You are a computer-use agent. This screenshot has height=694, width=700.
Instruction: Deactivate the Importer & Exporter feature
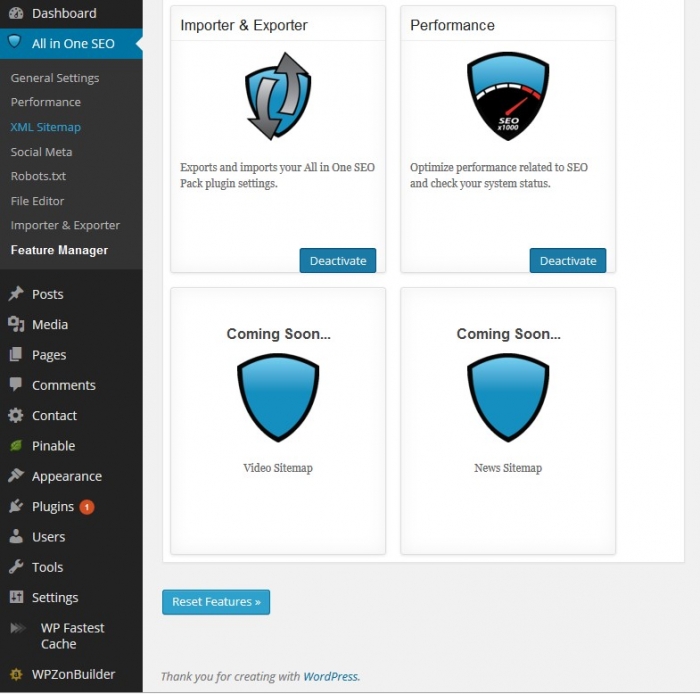[x=338, y=261]
